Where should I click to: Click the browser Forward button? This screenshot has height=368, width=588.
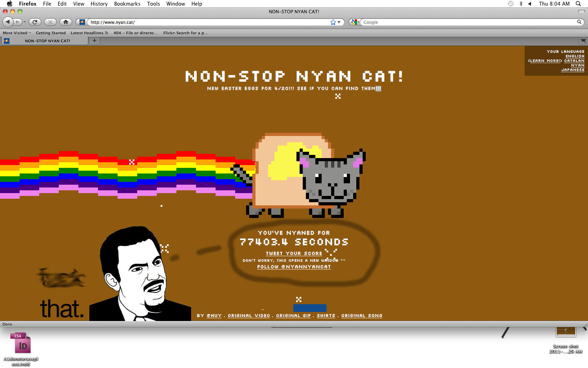[x=17, y=22]
